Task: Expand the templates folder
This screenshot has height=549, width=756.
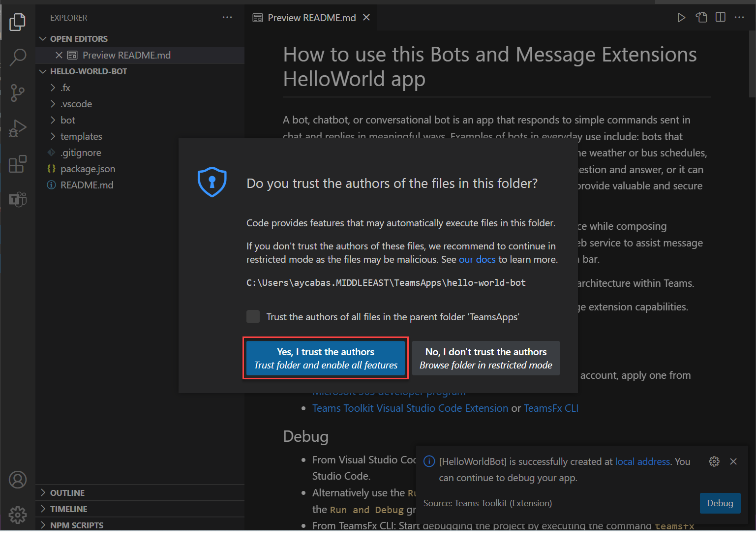Action: [x=140, y=136]
